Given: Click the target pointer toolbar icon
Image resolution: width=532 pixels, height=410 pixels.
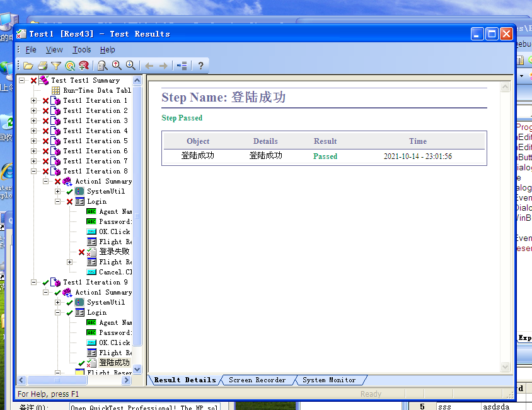Looking at the screenshot, I should (x=70, y=66).
